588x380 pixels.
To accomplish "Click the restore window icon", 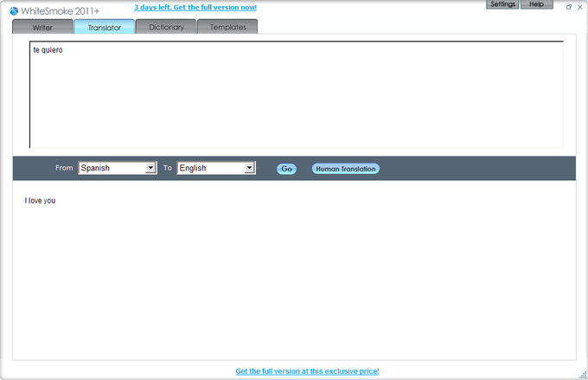I will click(x=569, y=7).
